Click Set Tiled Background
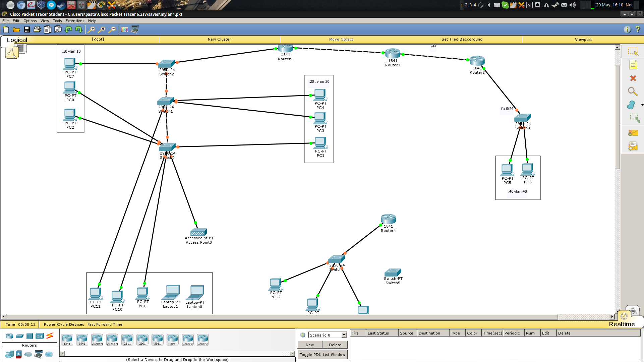Screen dimensions: 644x362 [x=462, y=39]
